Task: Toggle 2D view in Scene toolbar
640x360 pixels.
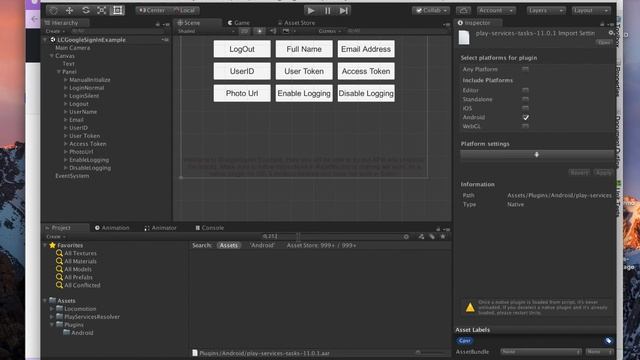Action: pos(244,31)
